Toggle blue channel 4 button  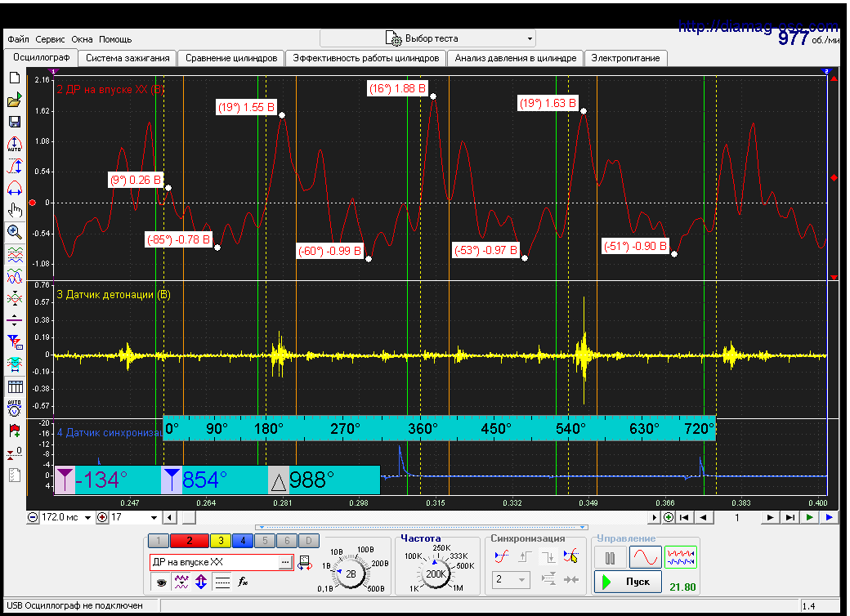(x=243, y=540)
